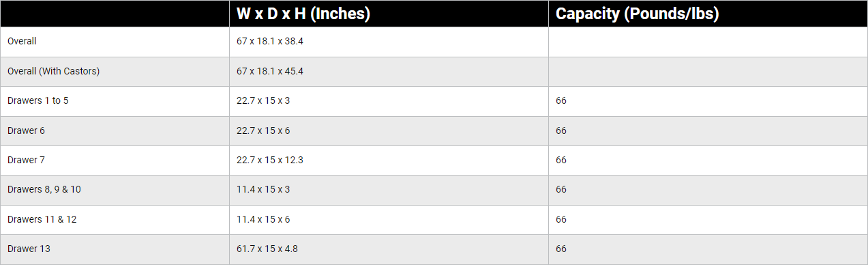Click the 'Drawers 8, 9 & 10' label
Viewport: 868px width, 265px height.
44,189
